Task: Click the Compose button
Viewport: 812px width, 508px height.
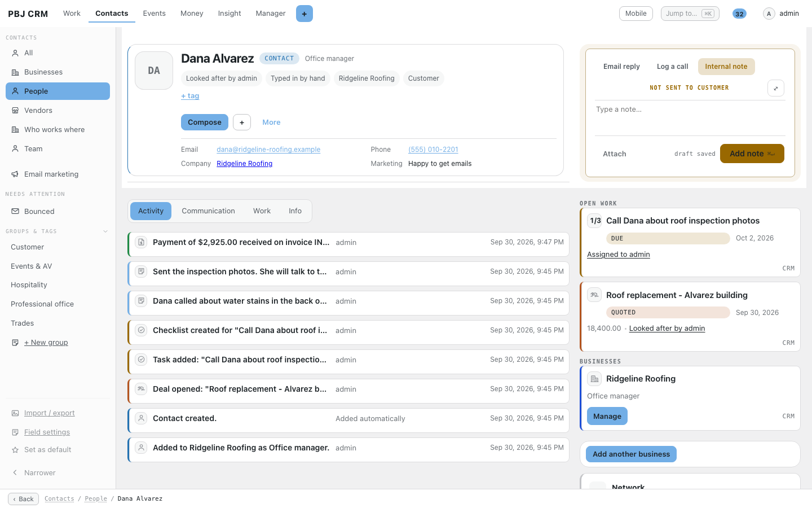Action: point(205,122)
